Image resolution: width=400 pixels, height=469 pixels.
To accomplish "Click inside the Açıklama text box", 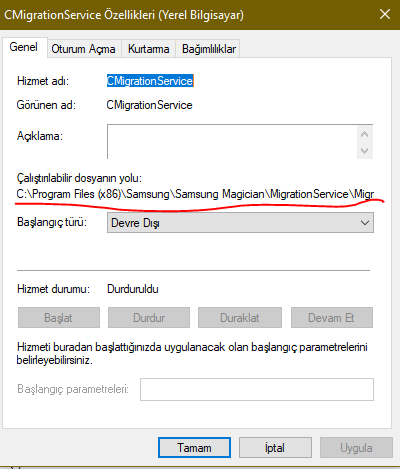I will 232,142.
